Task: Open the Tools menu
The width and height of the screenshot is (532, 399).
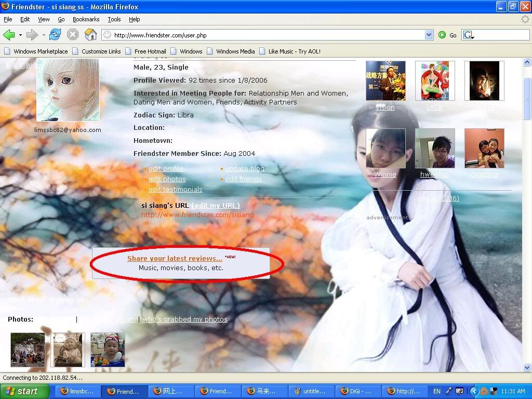Action: point(114,19)
